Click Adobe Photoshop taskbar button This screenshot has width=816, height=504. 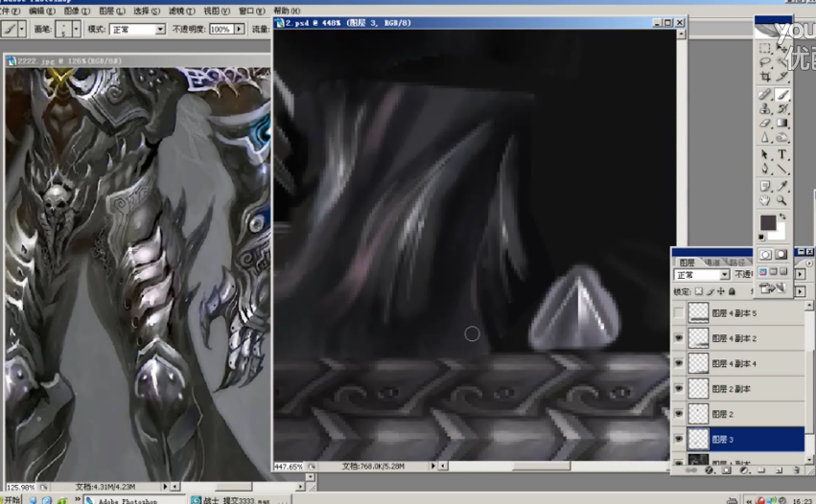coord(134,500)
